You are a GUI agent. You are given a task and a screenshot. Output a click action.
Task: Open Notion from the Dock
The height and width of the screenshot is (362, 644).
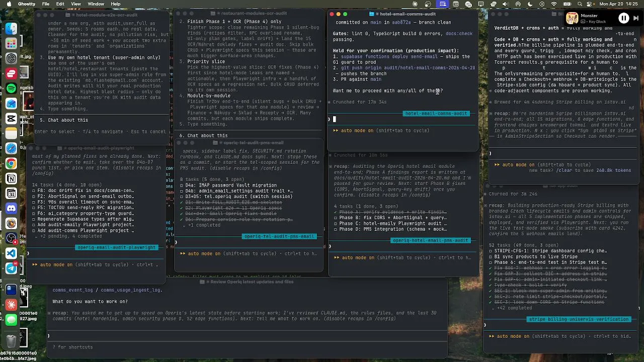click(x=11, y=179)
